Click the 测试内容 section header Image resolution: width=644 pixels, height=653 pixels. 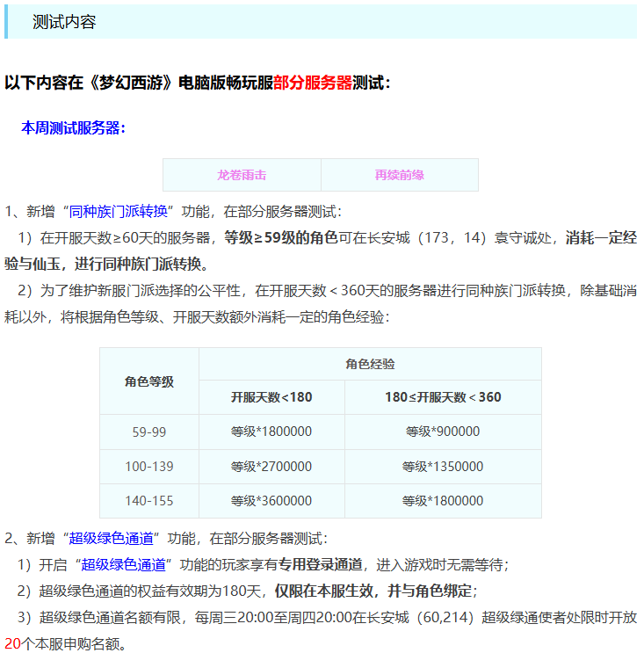321,22
